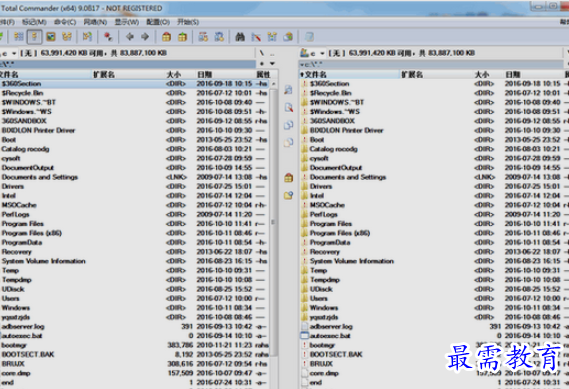Image resolution: width=569 pixels, height=389 pixels.
Task: Select Drivers folder in right panel
Action: pos(434,187)
